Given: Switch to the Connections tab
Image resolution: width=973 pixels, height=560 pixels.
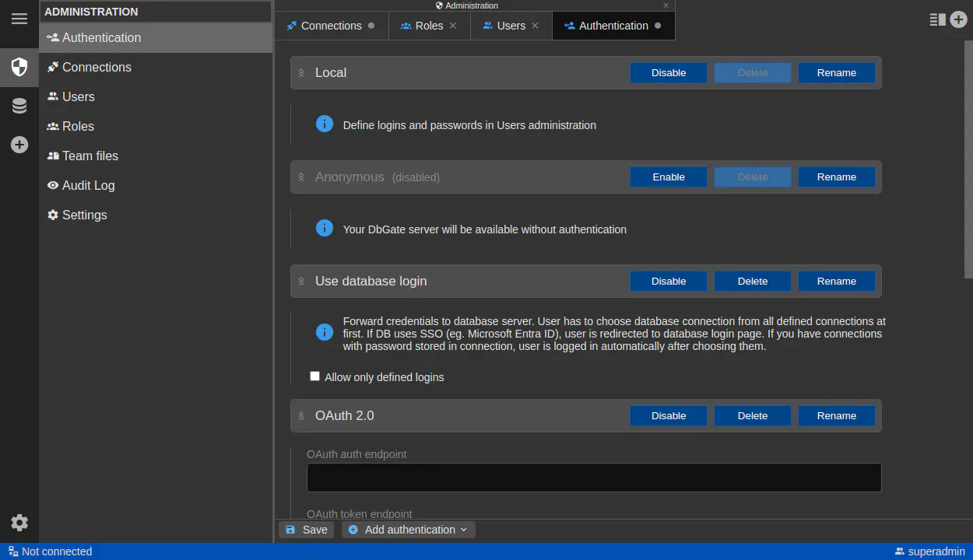Looking at the screenshot, I should (331, 26).
